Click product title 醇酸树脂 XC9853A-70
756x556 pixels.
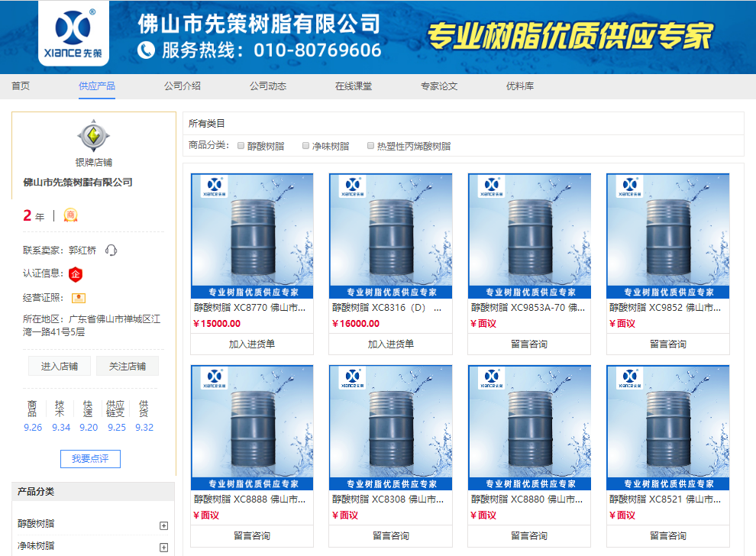click(x=528, y=307)
